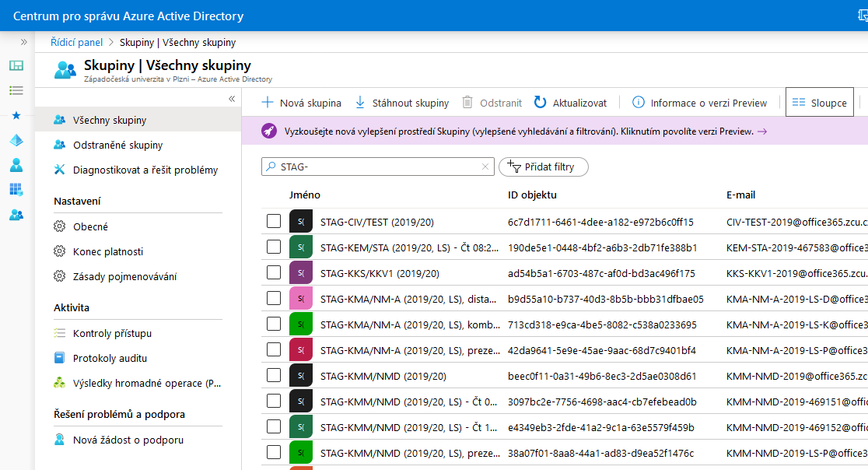This screenshot has width=868, height=470.
Task: Click Nová skupina button
Action: 301,103
